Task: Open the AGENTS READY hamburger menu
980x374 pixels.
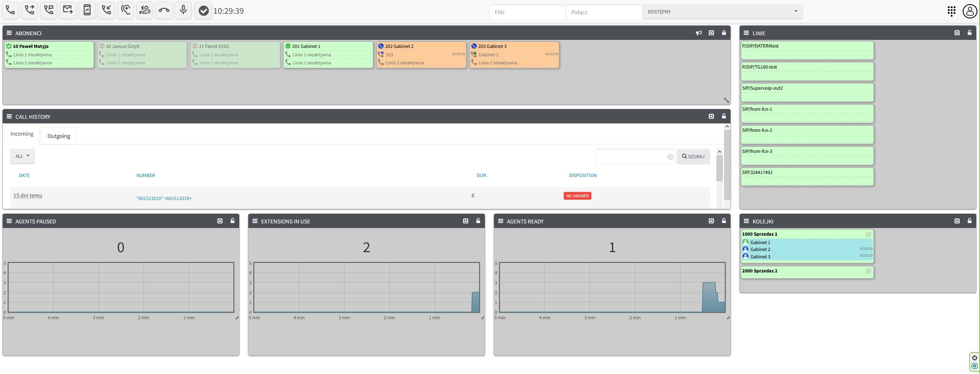Action: click(501, 221)
